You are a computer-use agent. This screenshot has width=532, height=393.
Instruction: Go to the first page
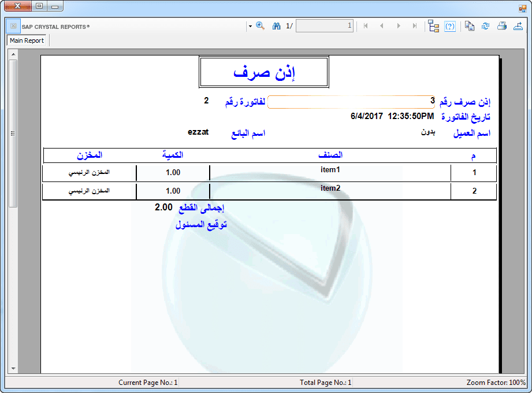click(366, 26)
